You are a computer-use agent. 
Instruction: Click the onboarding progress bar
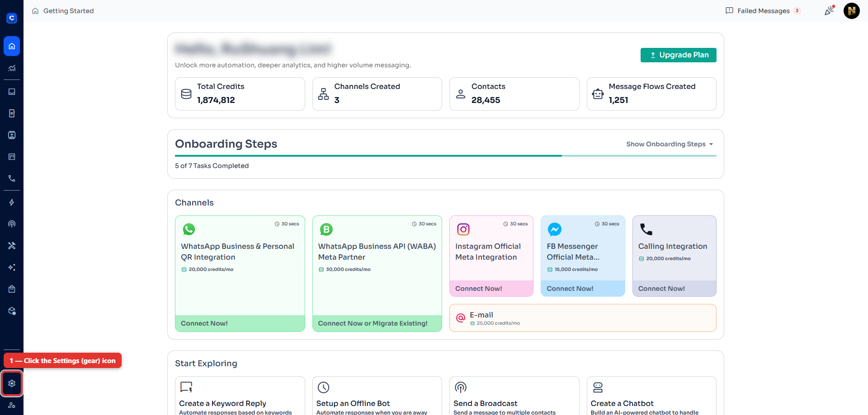(446, 156)
